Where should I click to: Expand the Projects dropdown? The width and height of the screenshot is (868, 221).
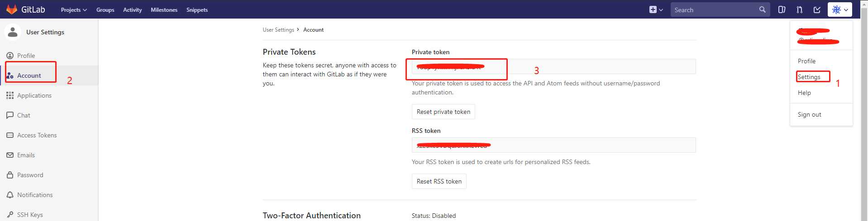[74, 9]
